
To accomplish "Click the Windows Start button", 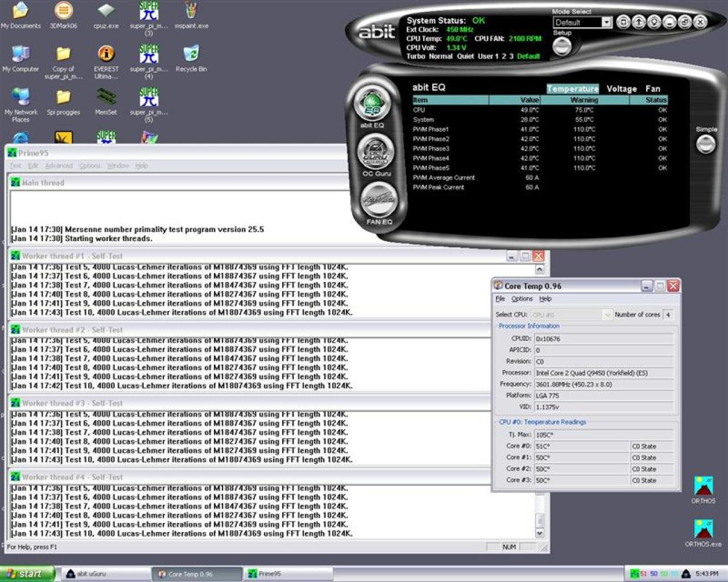I will 27,573.
